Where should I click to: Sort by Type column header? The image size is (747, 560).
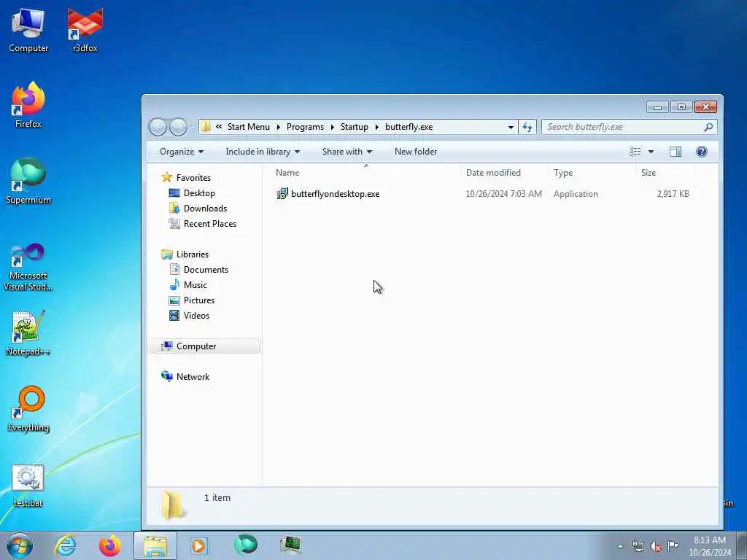tap(592, 173)
